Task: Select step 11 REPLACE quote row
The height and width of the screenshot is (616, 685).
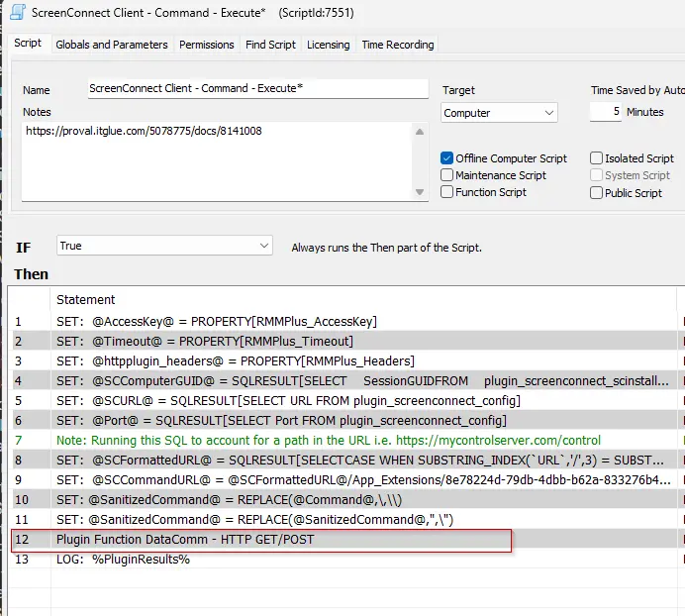Action: tap(344, 520)
